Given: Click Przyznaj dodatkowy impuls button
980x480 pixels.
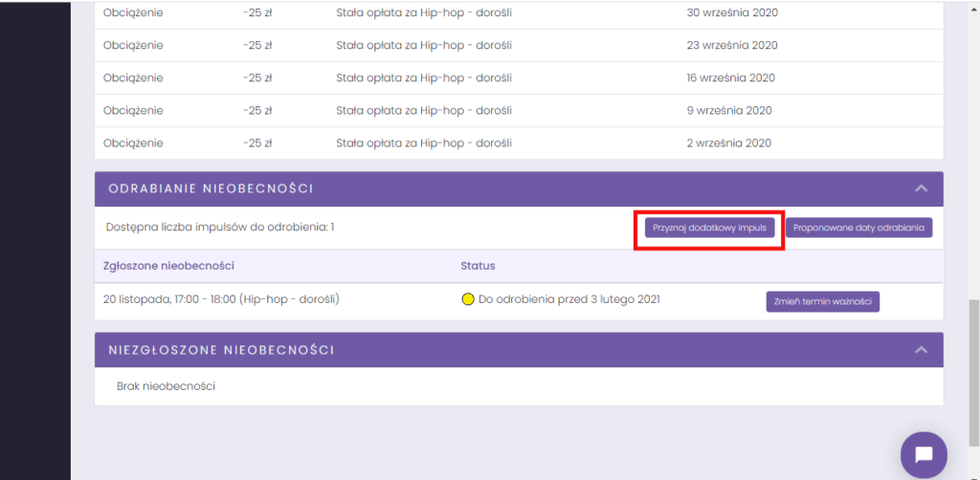Looking at the screenshot, I should 709,228.
